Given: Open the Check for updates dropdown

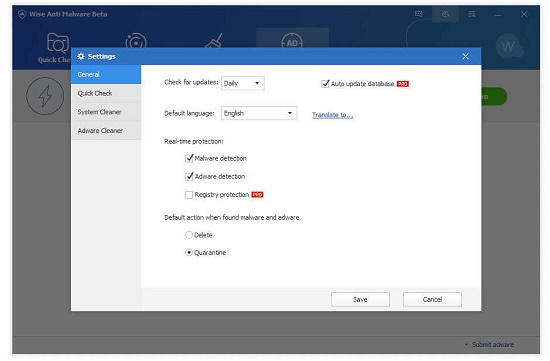Looking at the screenshot, I should click(242, 83).
